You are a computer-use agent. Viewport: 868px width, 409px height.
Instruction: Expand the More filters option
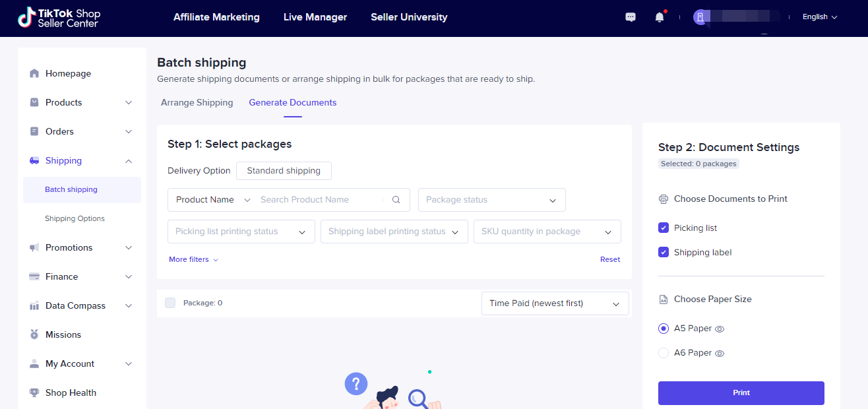click(x=193, y=259)
